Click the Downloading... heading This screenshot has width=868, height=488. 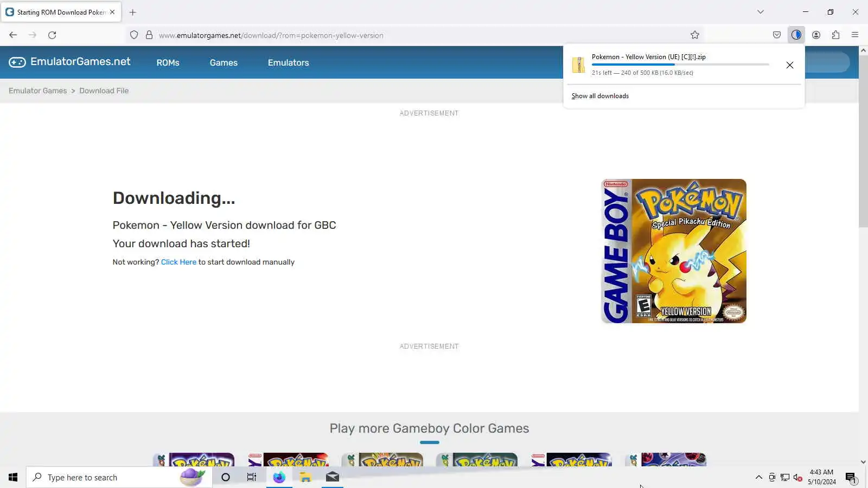tap(174, 198)
